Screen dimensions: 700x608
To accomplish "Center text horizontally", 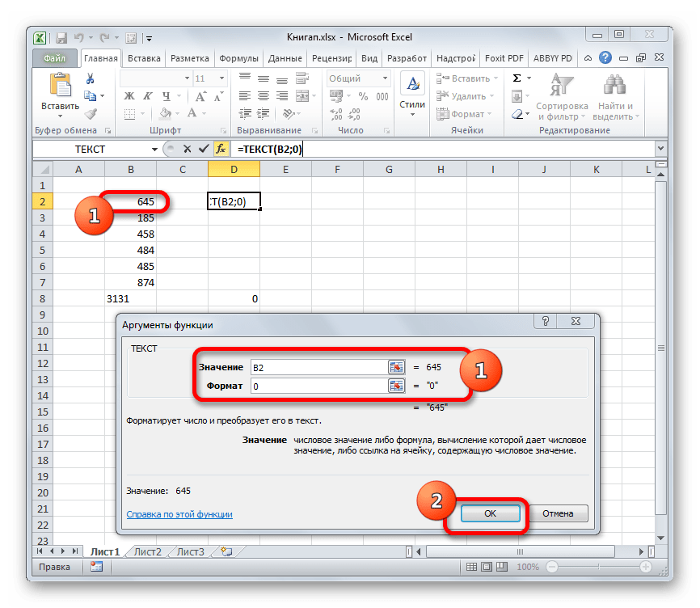I will 264,96.
